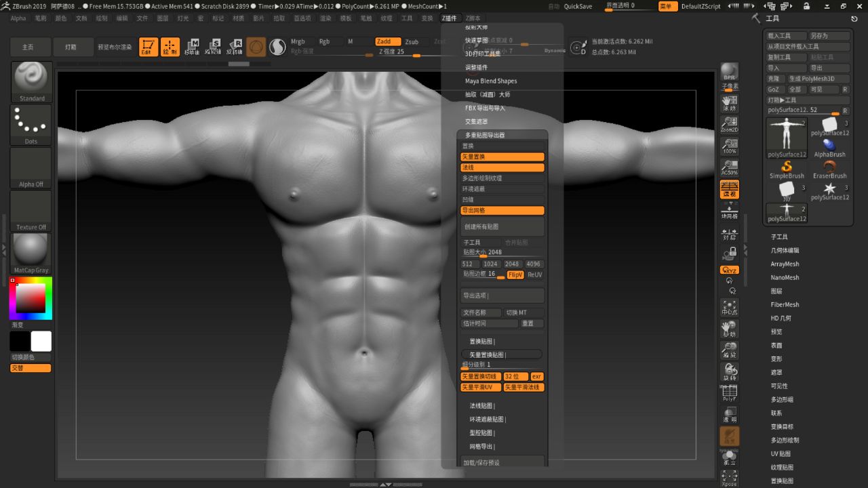Click the PolyF draw polyframe icon
The image size is (868, 488).
pos(730,393)
